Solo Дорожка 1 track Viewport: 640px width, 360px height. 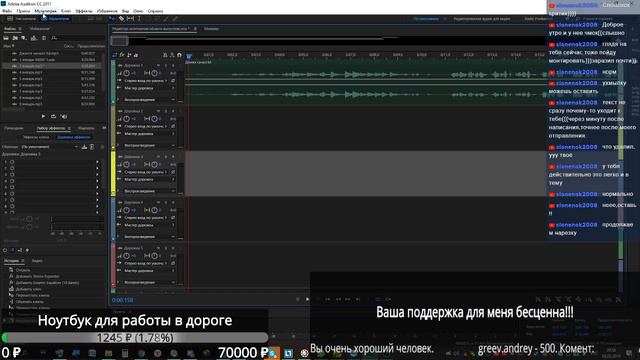pyautogui.click(x=166, y=65)
